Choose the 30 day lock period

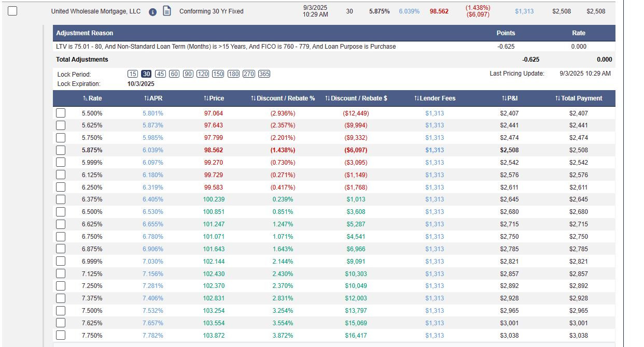pyautogui.click(x=146, y=74)
